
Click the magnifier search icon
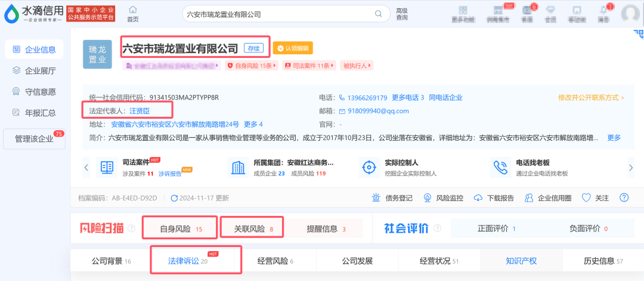pos(379,14)
